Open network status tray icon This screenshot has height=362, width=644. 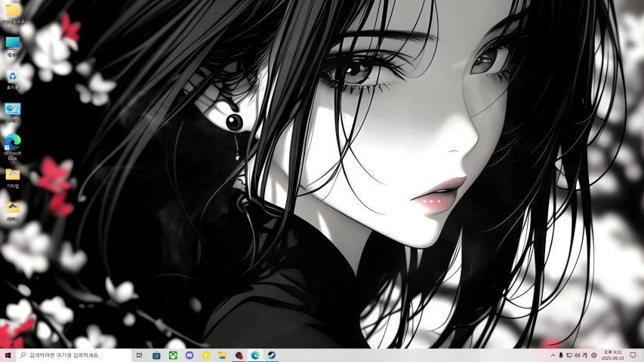click(x=569, y=355)
